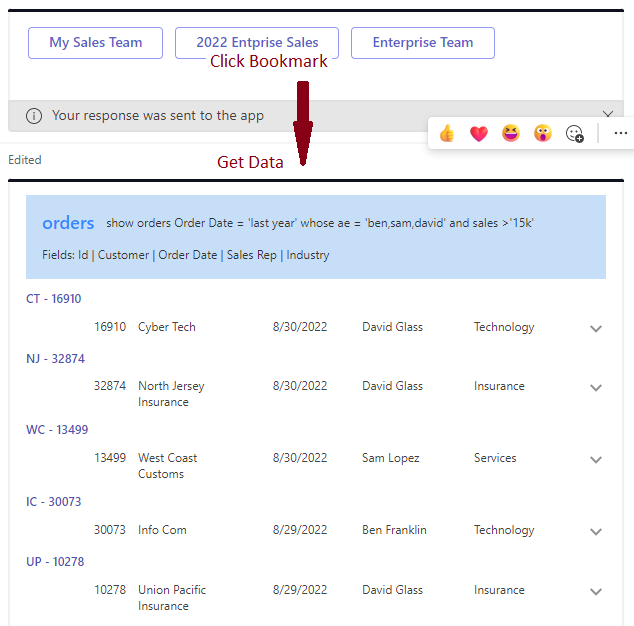The width and height of the screenshot is (634, 626).
Task: Expand the Cyber Tech order row
Action: coord(596,328)
